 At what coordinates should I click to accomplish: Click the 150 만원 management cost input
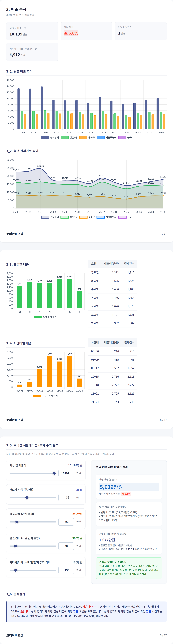(66, 570)
